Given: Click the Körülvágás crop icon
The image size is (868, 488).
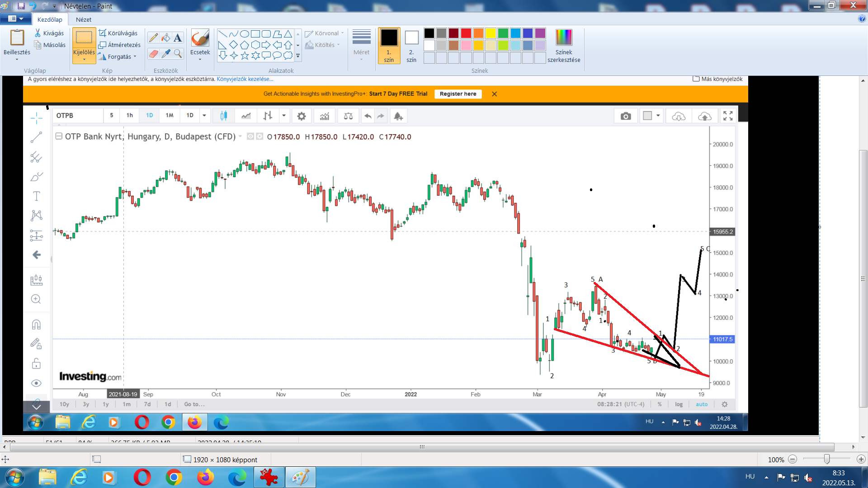Looking at the screenshot, I should [x=103, y=33].
